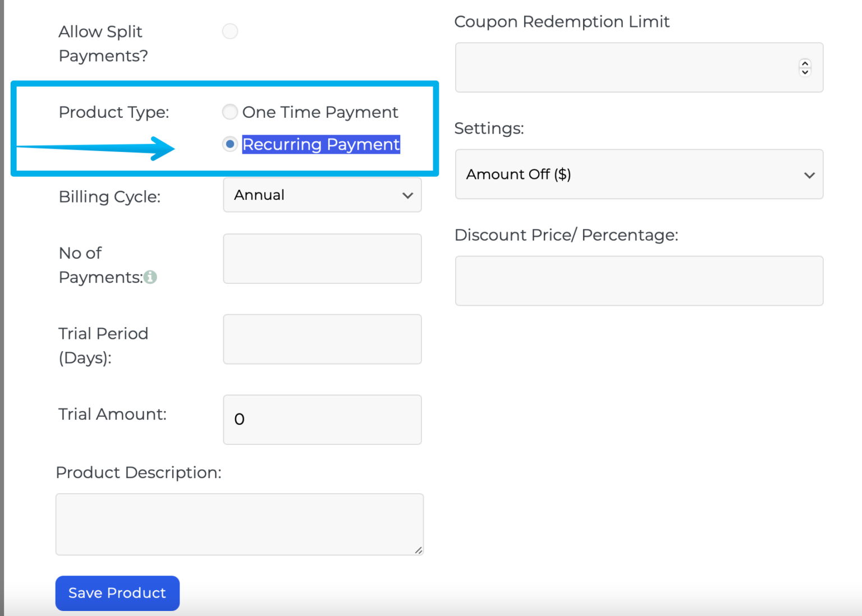
Task: Click the info icon beside No of Payments
Action: [x=150, y=277]
